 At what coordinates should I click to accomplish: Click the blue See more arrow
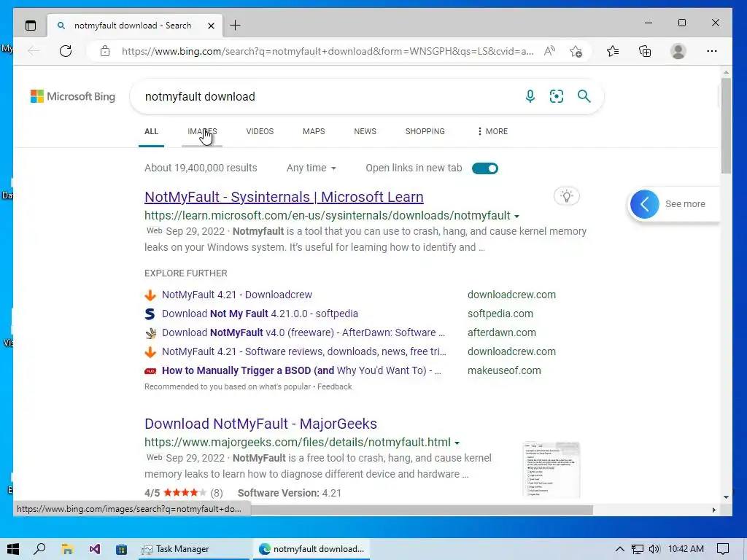click(645, 204)
